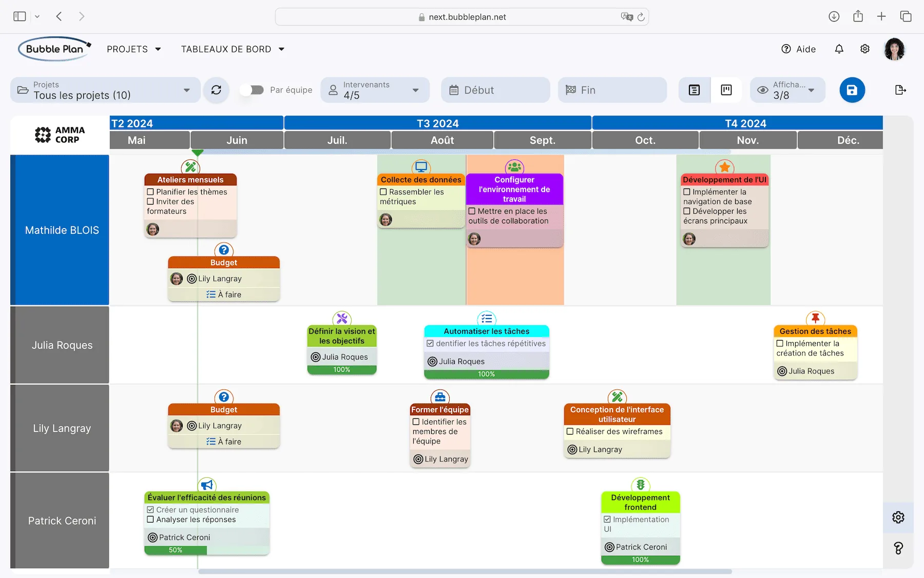Select the T3 2024 quarter header
924x578 pixels.
437,123
